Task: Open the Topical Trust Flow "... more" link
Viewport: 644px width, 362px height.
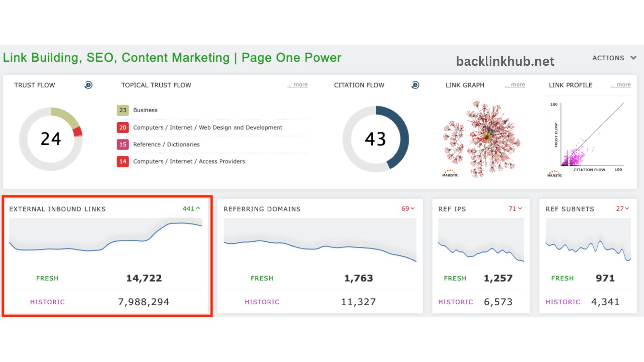Action: point(297,84)
